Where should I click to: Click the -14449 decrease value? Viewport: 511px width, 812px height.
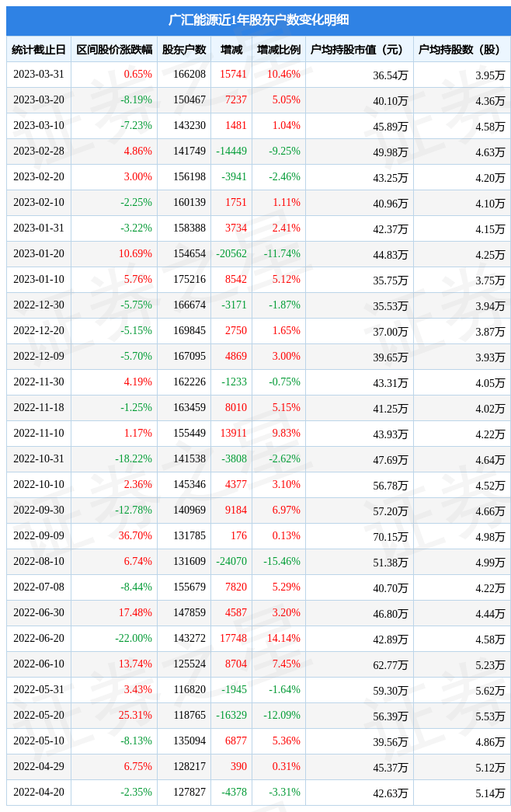coord(231,151)
